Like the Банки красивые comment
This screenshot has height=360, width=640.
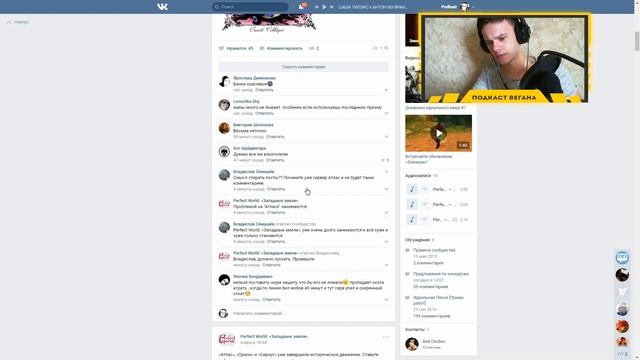coord(386,90)
